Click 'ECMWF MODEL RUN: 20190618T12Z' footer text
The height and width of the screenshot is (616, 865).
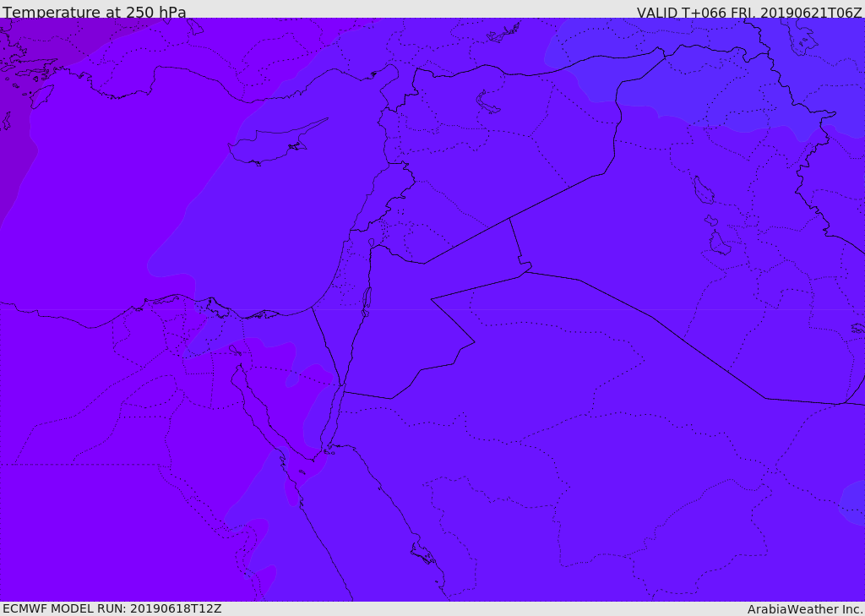tap(112, 608)
